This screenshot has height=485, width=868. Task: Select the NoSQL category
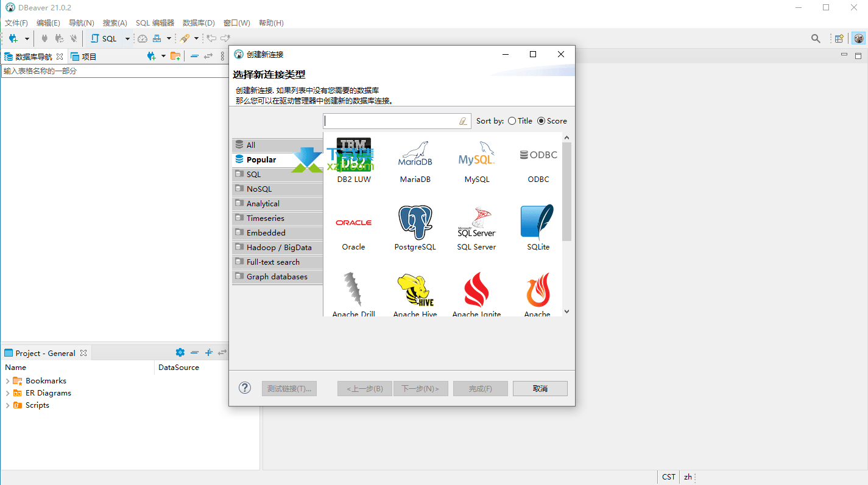coord(278,189)
